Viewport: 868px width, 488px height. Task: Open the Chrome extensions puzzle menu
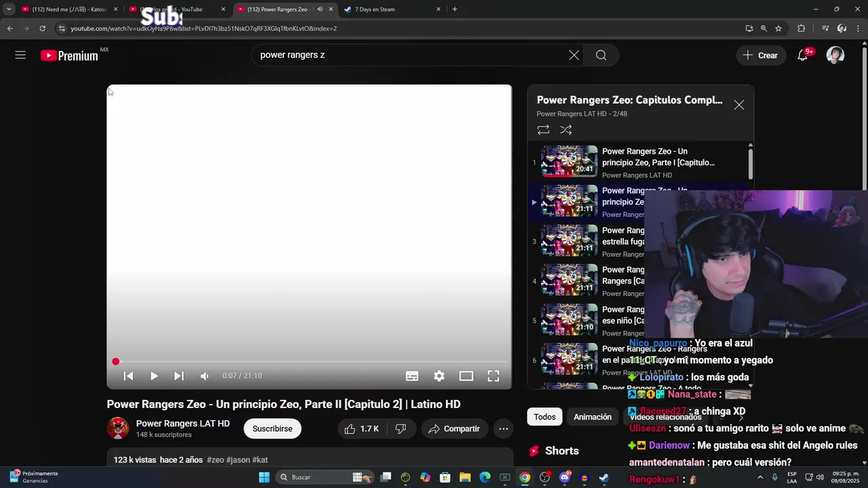point(801,28)
